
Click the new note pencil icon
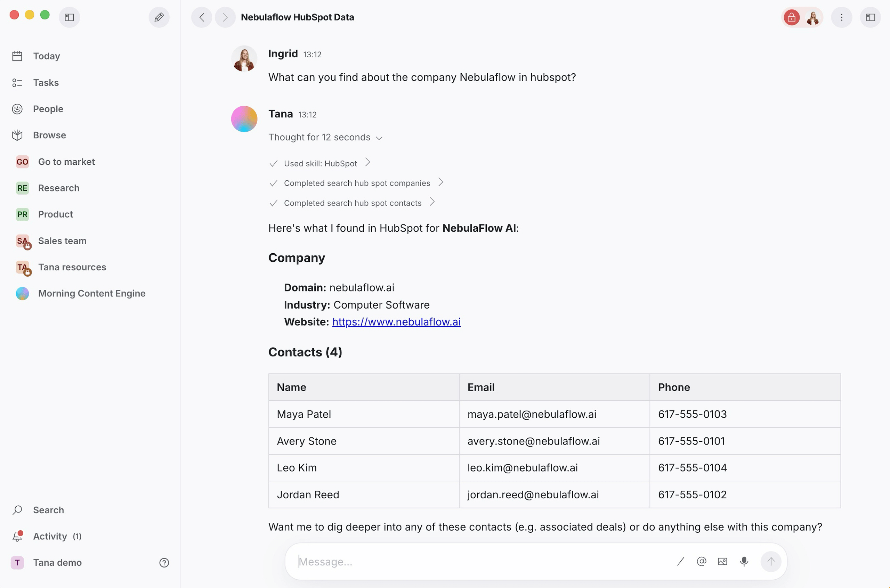pos(159,17)
